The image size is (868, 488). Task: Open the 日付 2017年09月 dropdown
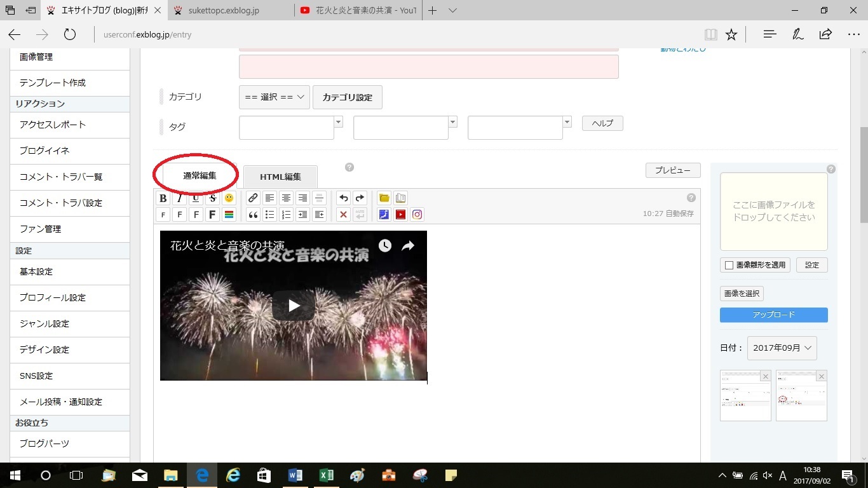coord(782,348)
